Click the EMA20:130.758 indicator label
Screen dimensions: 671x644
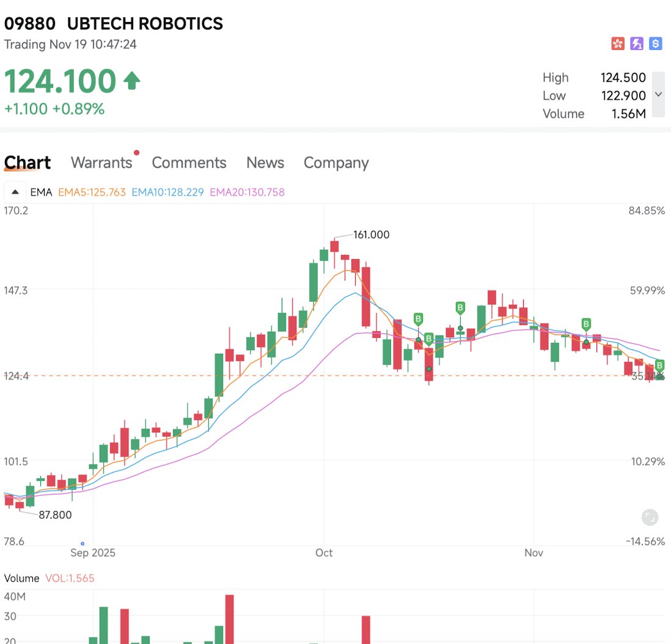pos(247,192)
